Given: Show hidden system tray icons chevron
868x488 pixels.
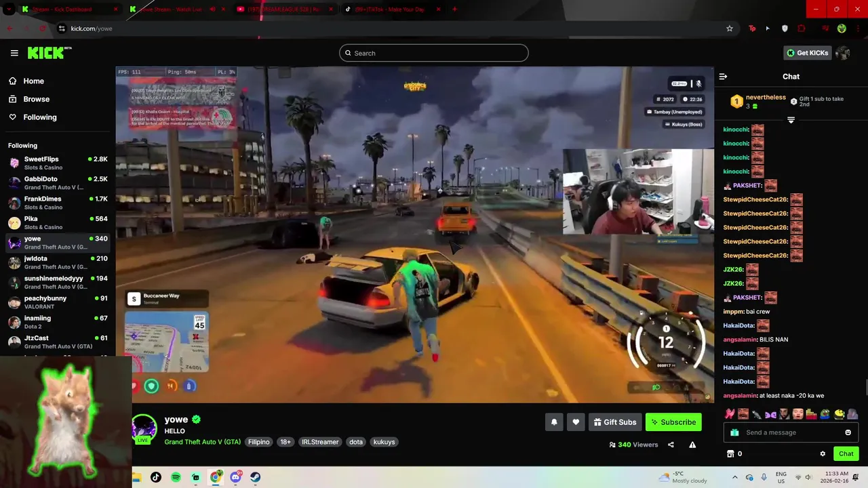Looking at the screenshot, I should (734, 477).
